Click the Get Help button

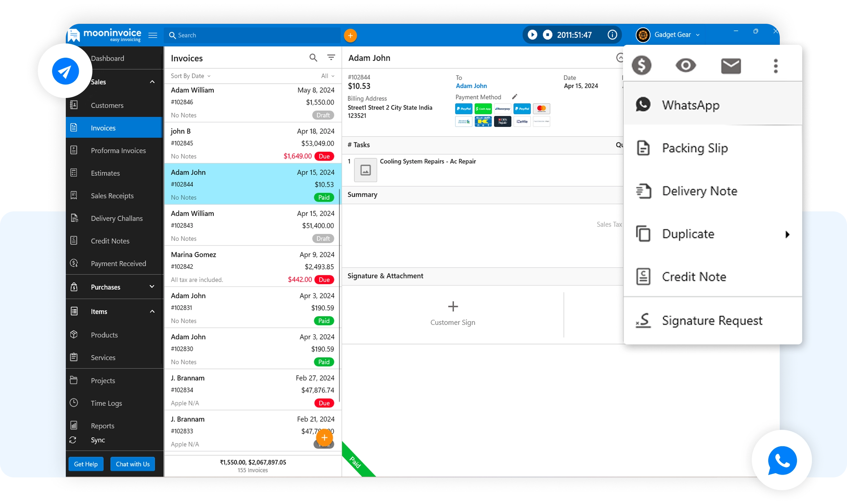pyautogui.click(x=86, y=464)
